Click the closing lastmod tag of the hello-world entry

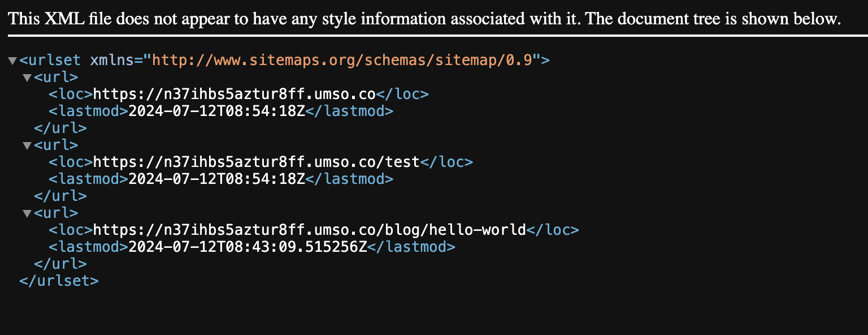click(415, 247)
